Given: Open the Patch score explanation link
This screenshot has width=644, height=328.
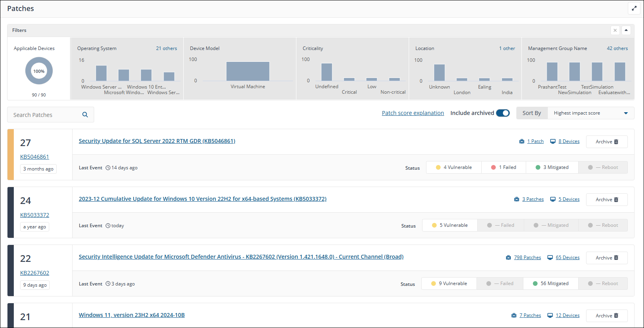Looking at the screenshot, I should (x=413, y=113).
